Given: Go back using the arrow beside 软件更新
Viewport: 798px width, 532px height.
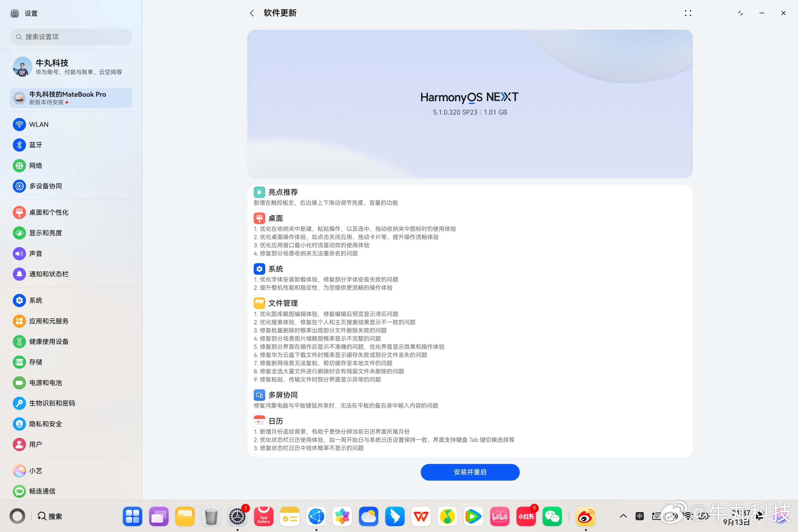Looking at the screenshot, I should coord(252,13).
